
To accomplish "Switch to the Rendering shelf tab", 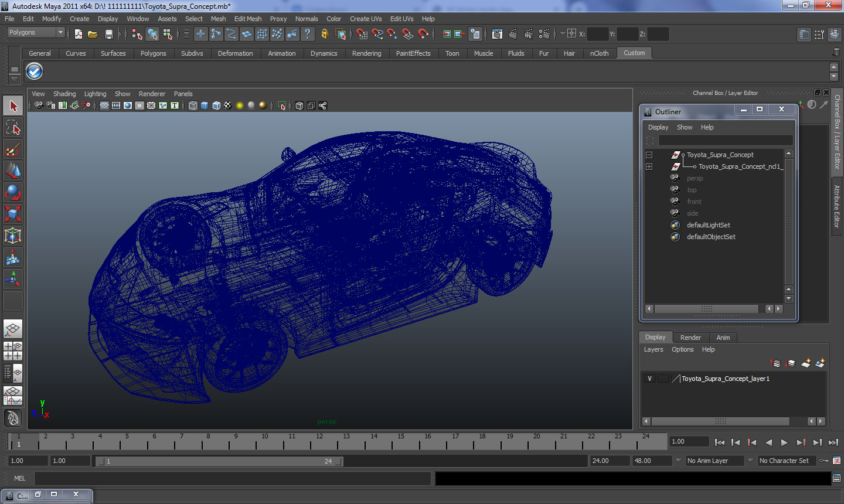I will coord(366,53).
